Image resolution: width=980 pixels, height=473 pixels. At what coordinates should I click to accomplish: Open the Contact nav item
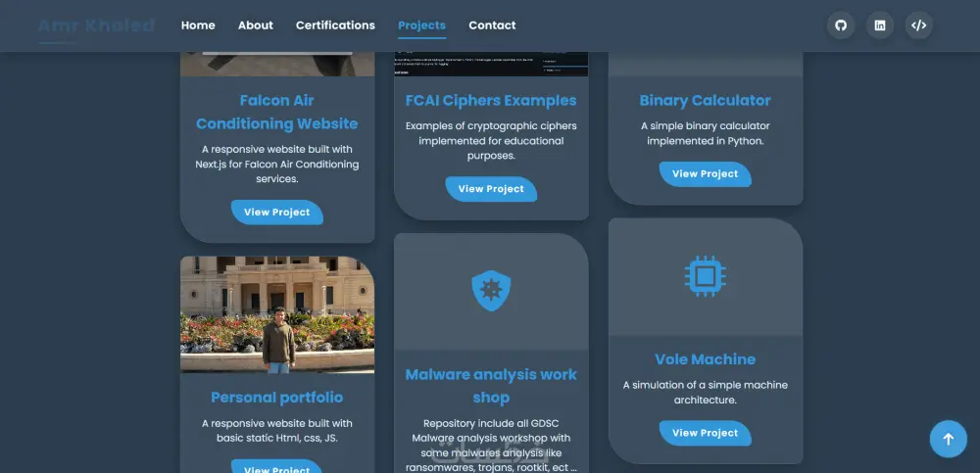tap(493, 25)
